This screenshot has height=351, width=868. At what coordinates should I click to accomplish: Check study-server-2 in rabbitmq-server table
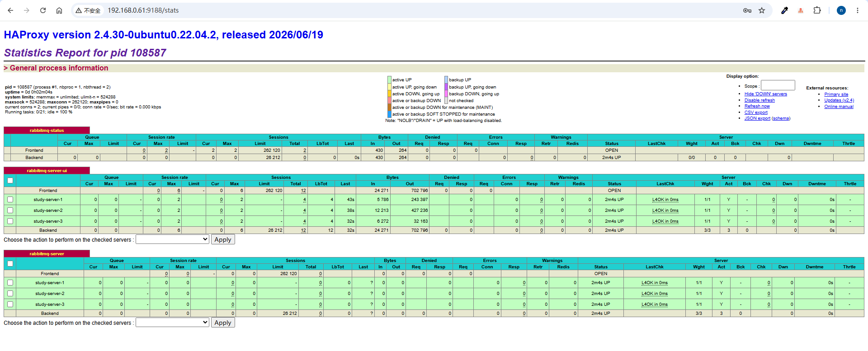point(10,293)
